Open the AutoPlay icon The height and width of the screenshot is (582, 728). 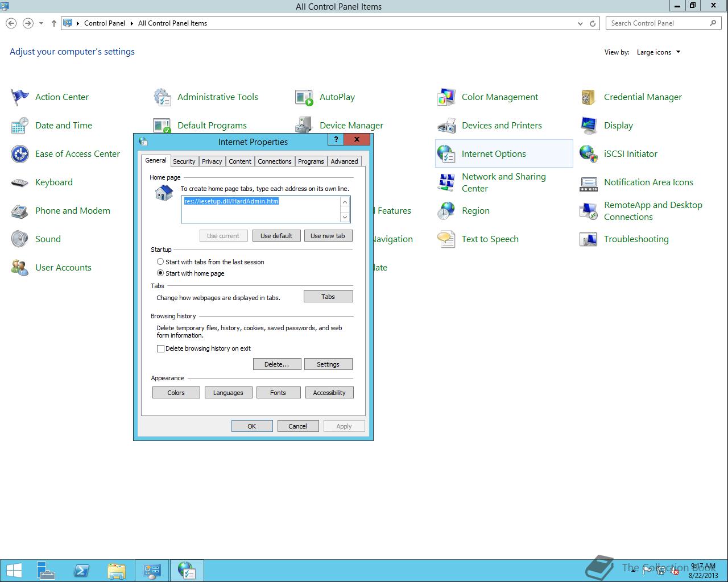point(304,97)
